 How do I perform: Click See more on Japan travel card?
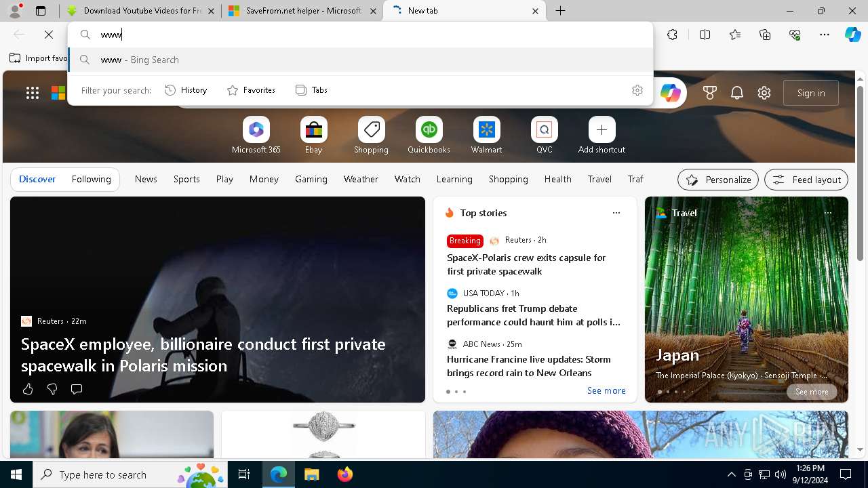812,392
